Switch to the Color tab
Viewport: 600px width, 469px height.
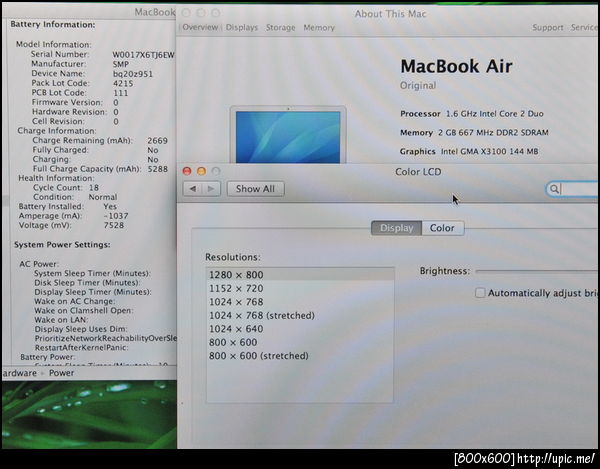coord(442,228)
